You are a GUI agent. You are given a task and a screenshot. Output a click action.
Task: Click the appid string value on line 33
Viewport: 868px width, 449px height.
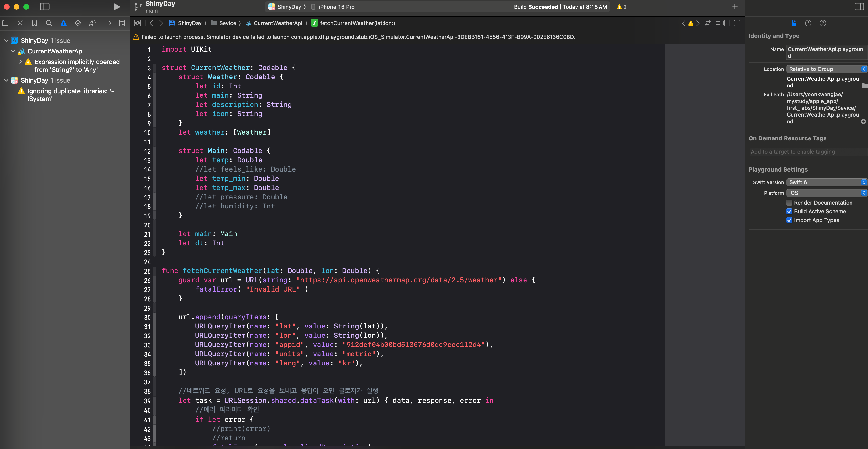coord(413,345)
